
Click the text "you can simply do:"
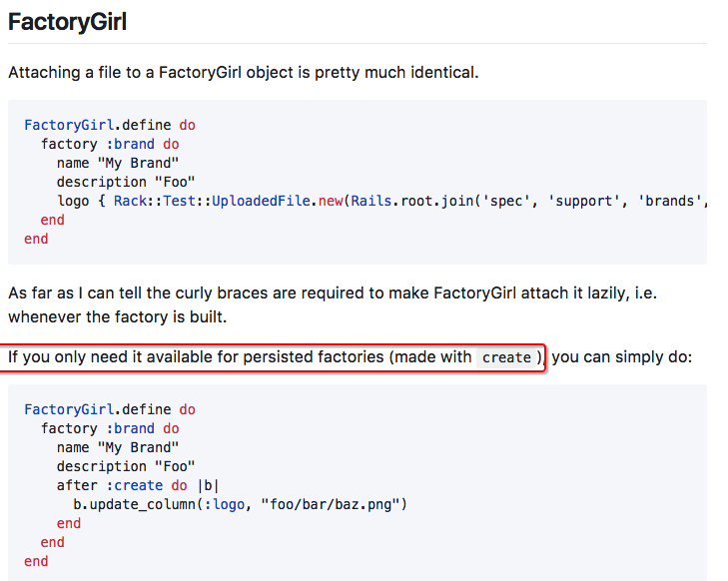622,356
